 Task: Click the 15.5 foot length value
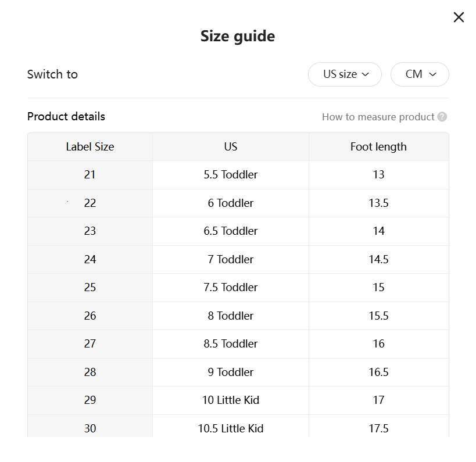pos(378,316)
